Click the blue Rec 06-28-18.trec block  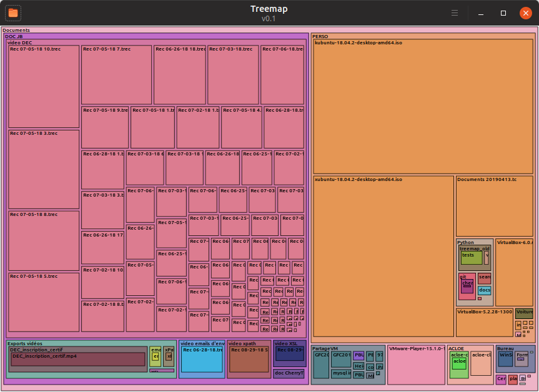coord(202,360)
